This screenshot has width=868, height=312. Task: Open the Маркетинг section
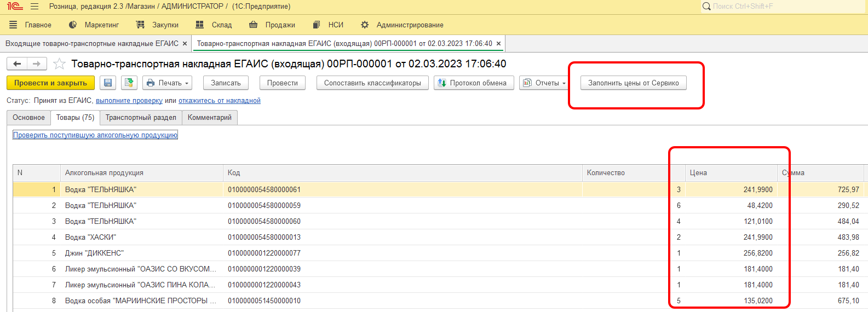click(x=102, y=25)
